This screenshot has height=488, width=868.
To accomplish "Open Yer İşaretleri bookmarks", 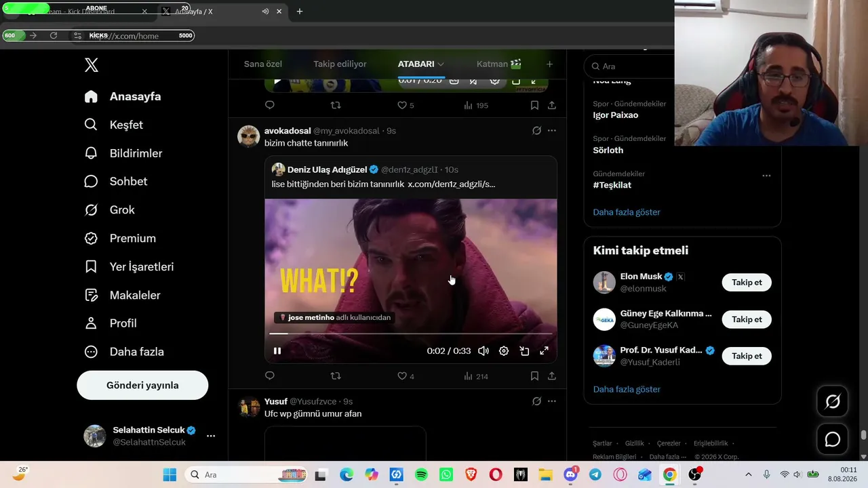I will [129, 267].
